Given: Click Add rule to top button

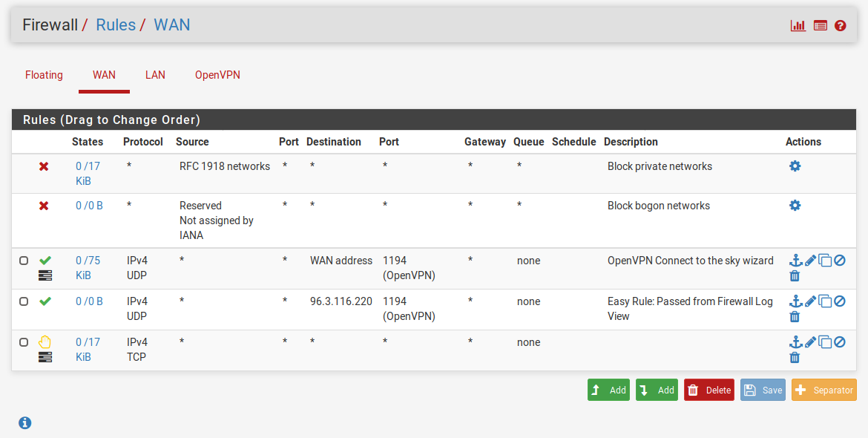Looking at the screenshot, I should (x=608, y=390).
